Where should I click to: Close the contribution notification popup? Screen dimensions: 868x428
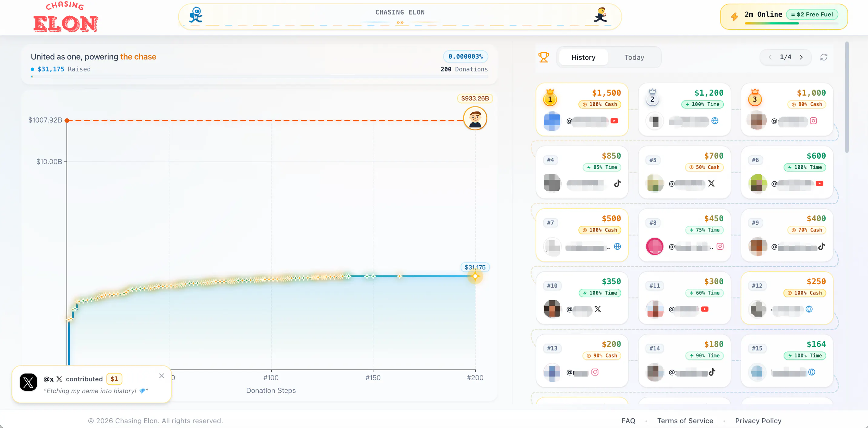(x=161, y=376)
